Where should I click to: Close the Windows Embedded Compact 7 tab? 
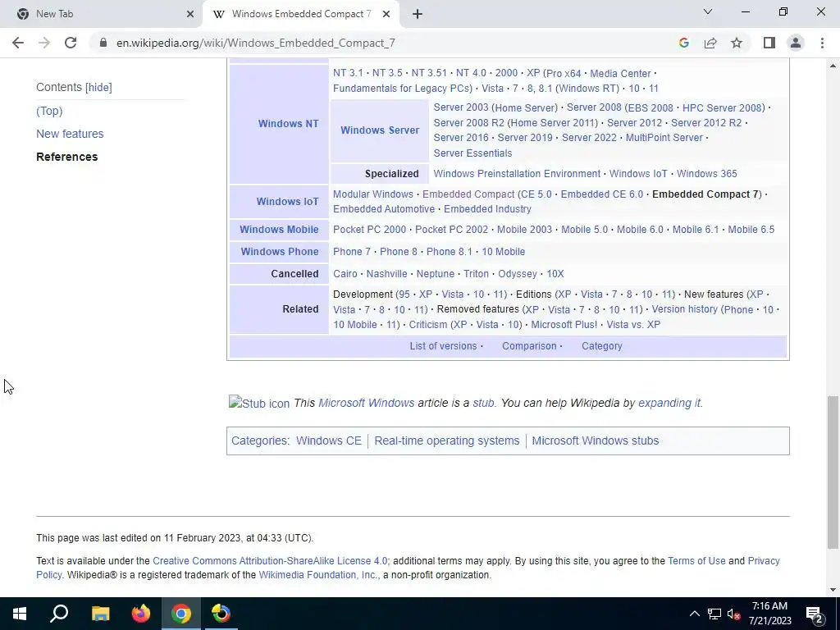click(386, 14)
